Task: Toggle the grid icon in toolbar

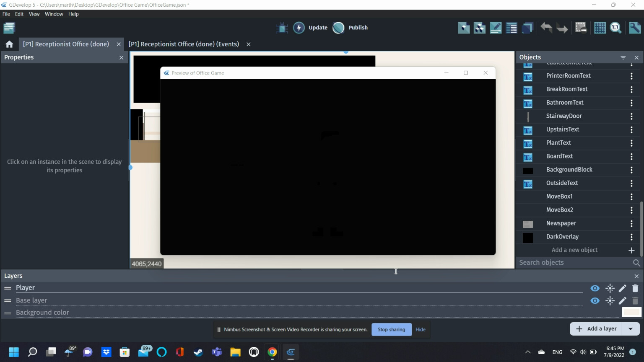Action: pyautogui.click(x=600, y=28)
